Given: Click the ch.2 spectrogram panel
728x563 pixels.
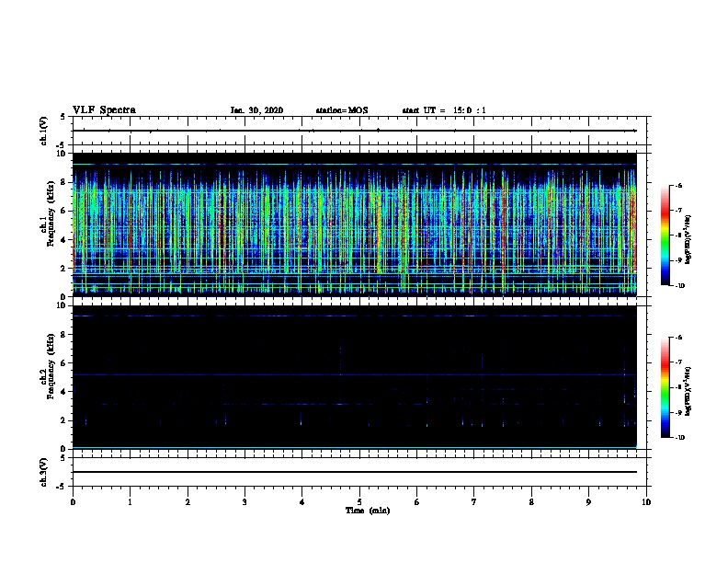Looking at the screenshot, I should 355,377.
